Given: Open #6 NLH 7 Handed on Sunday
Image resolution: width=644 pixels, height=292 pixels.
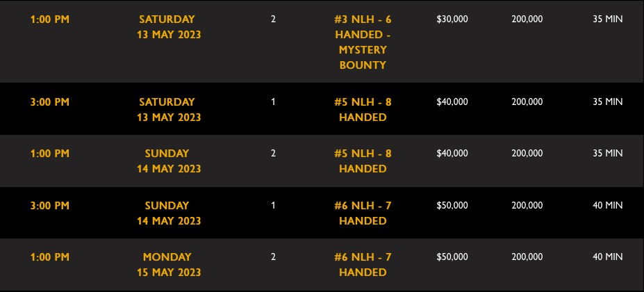Looking at the screenshot, I should coord(363,213).
